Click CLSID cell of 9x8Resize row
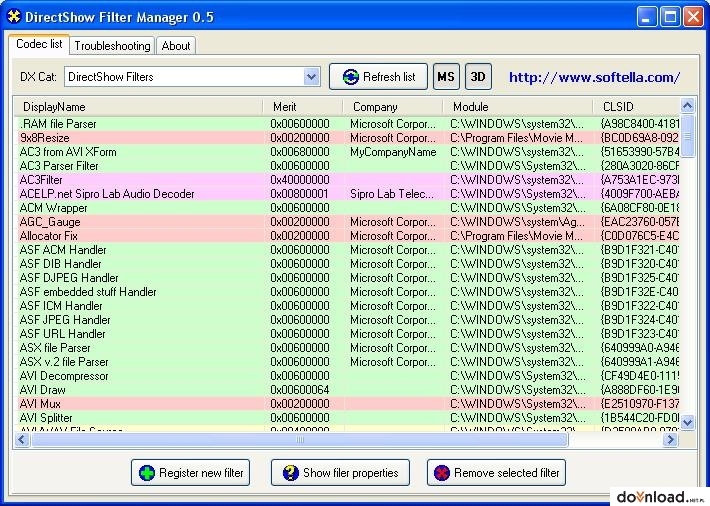This screenshot has width=710, height=506. tap(640, 138)
